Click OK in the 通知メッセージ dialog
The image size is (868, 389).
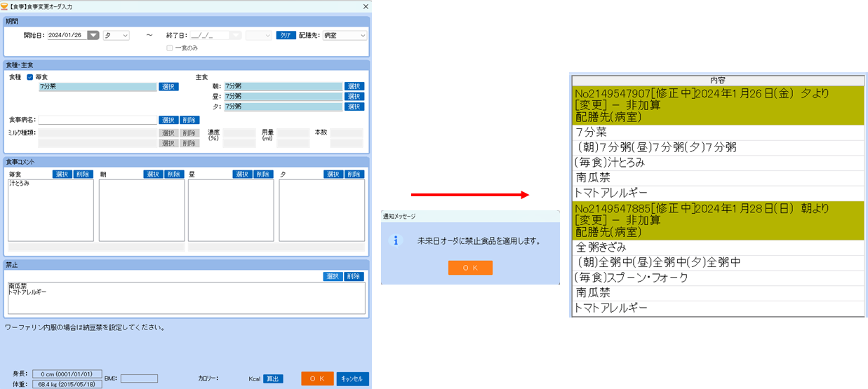point(470,268)
